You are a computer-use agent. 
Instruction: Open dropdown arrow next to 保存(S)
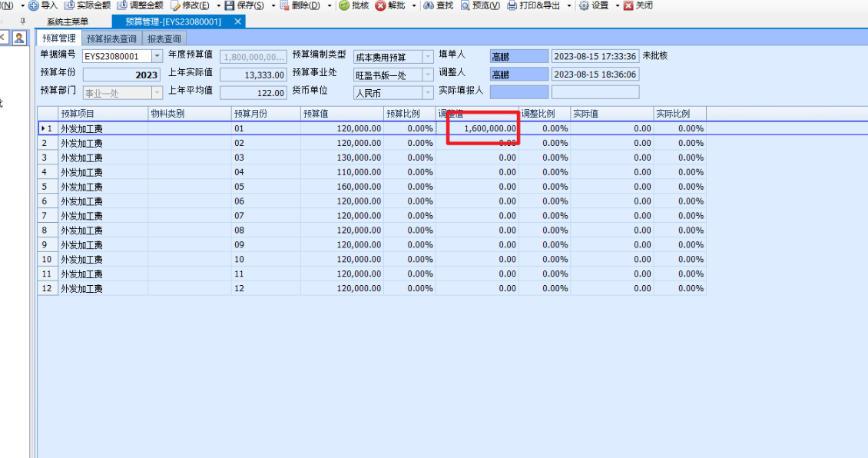coord(273,5)
